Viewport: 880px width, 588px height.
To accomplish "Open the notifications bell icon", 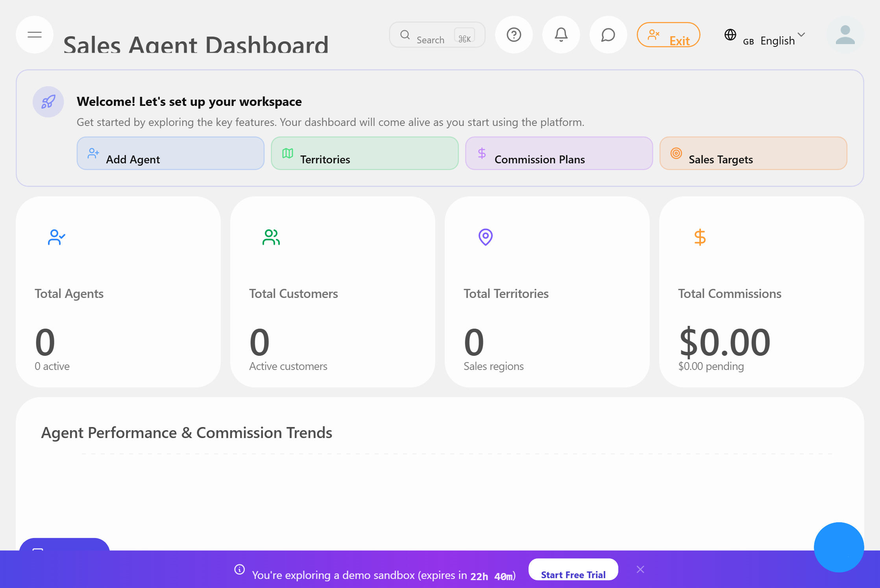I will point(561,35).
